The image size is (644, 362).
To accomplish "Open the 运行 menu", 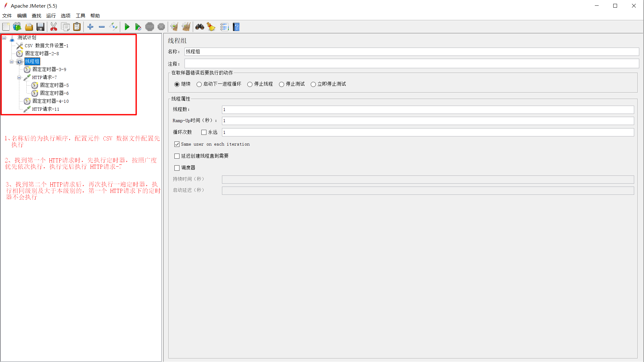I will [51, 16].
